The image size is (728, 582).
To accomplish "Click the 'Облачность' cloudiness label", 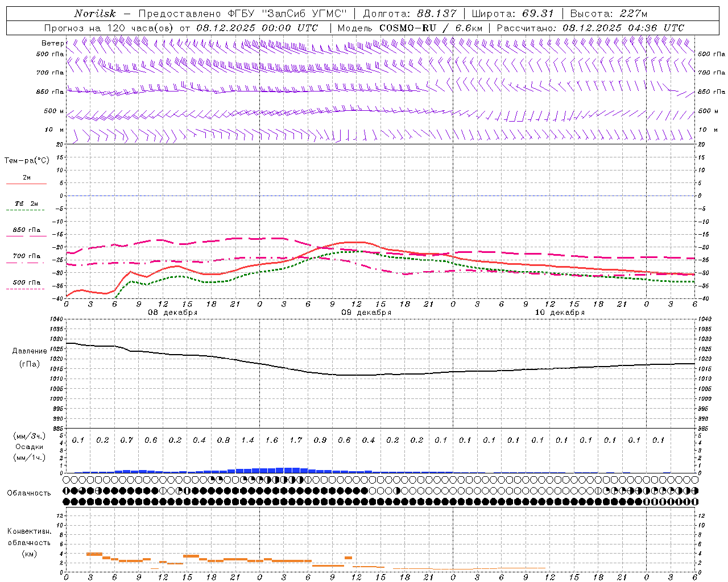I will tap(28, 493).
